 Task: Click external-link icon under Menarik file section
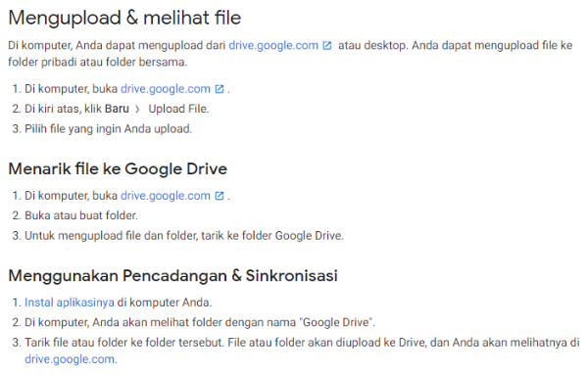coord(220,196)
